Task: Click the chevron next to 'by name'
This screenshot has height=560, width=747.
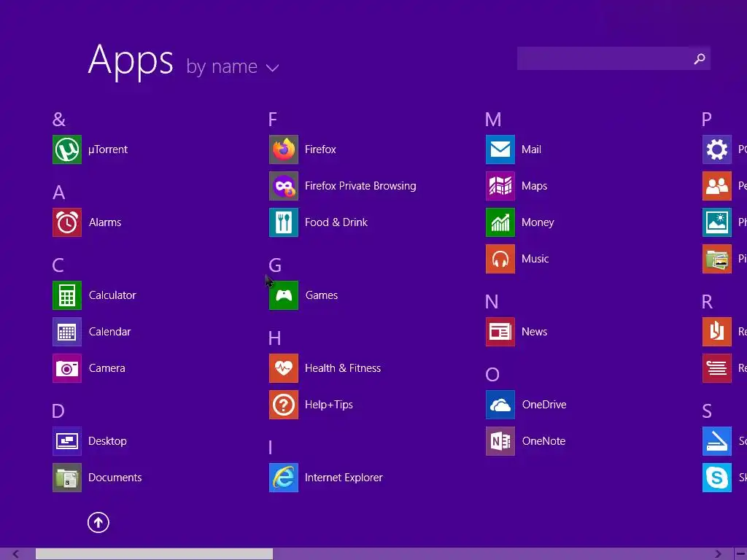Action: (272, 68)
